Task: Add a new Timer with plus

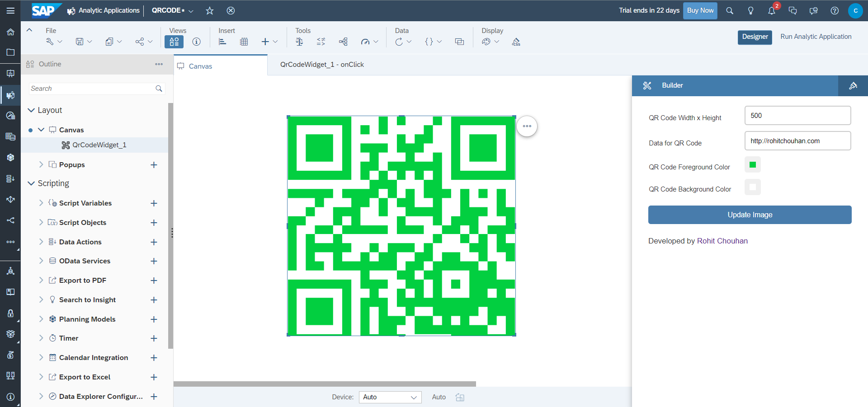Action: 154,338
